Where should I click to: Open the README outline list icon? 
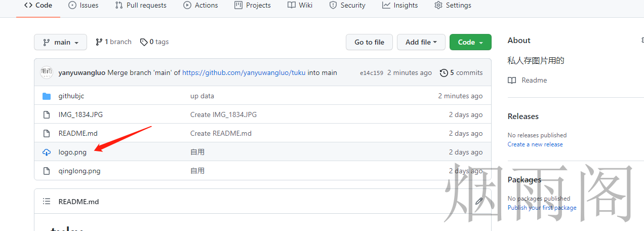pos(47,202)
